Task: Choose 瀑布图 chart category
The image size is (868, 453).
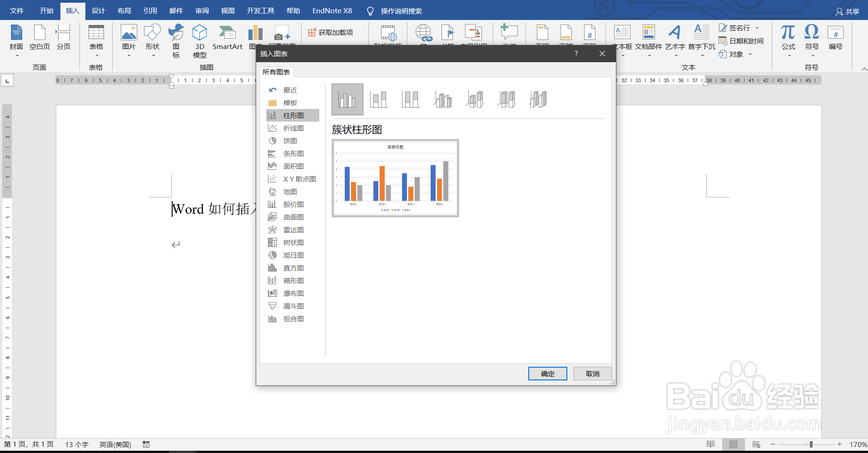Action: [293, 294]
